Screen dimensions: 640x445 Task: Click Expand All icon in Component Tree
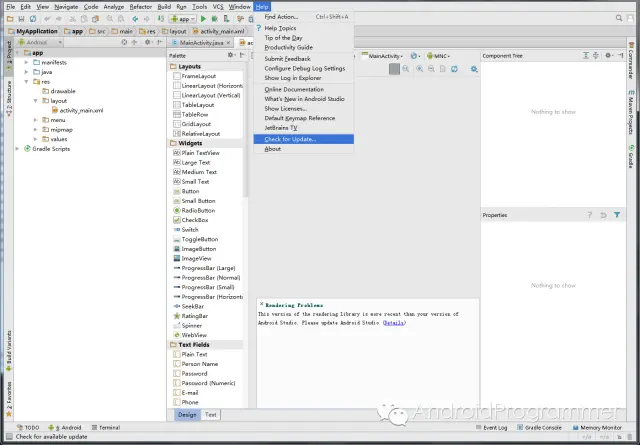coord(586,56)
